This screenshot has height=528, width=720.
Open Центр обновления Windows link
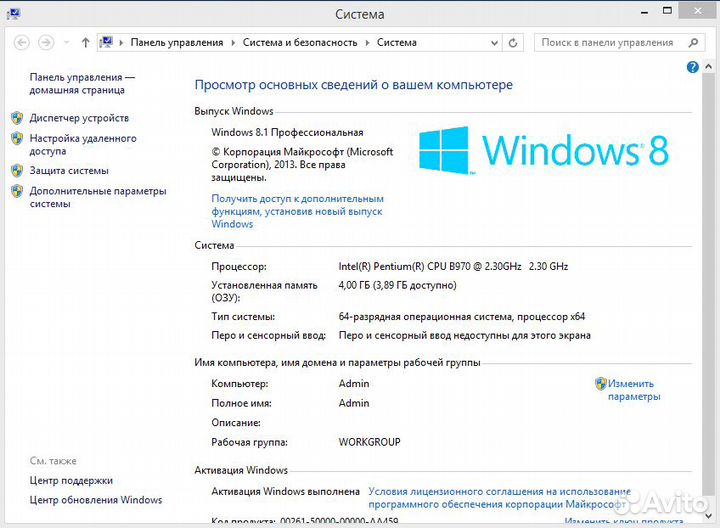[x=96, y=500]
